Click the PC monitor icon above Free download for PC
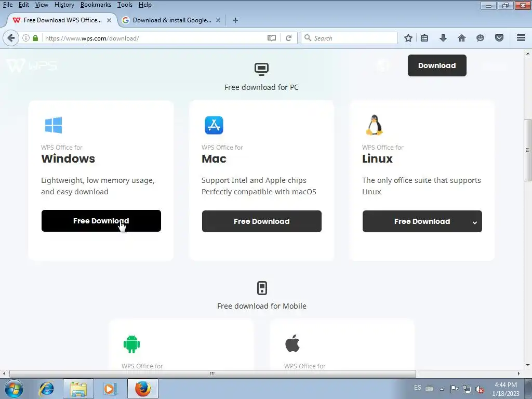Screen dimensions: 532x399 (262, 69)
